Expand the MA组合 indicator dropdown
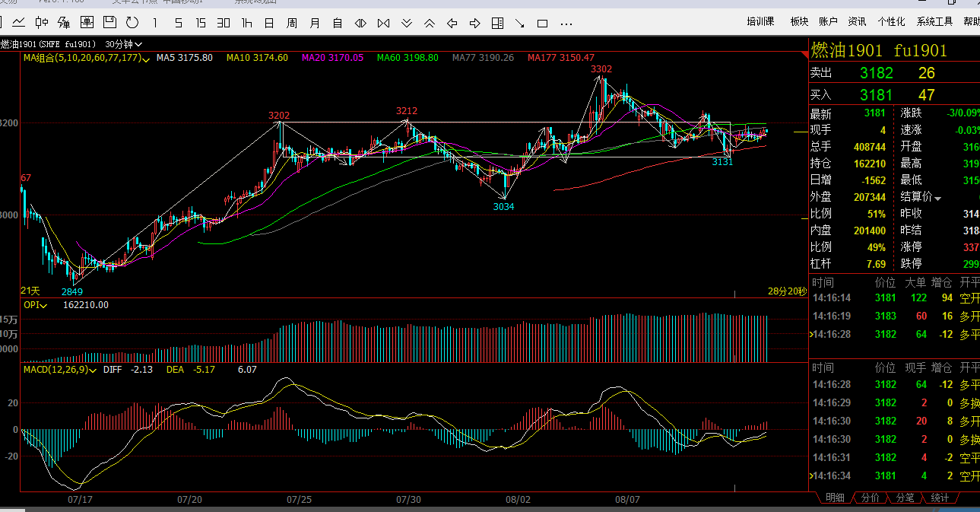This screenshot has height=512, width=980. coord(145,59)
